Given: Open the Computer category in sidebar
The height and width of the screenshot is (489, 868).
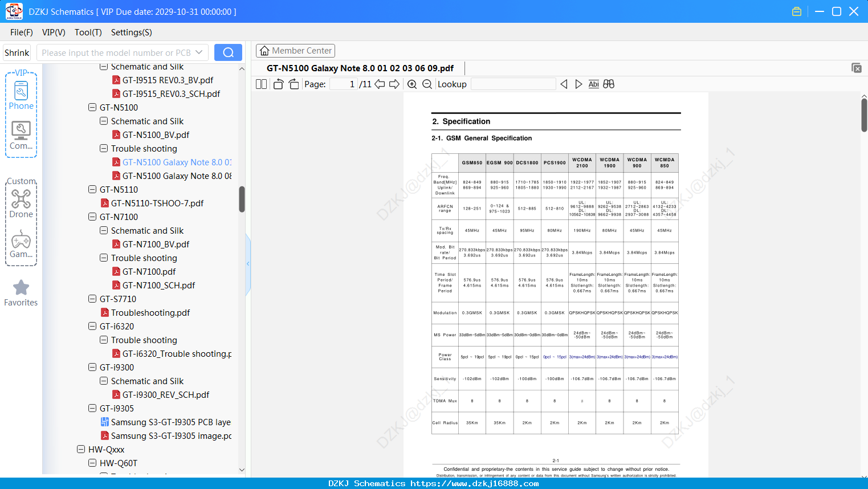Looking at the screenshot, I should tap(21, 135).
